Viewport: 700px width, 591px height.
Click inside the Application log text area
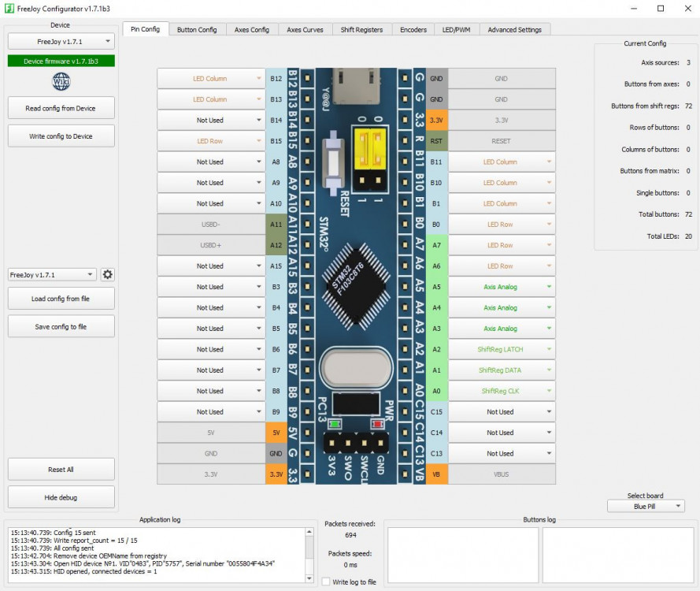coord(156,555)
